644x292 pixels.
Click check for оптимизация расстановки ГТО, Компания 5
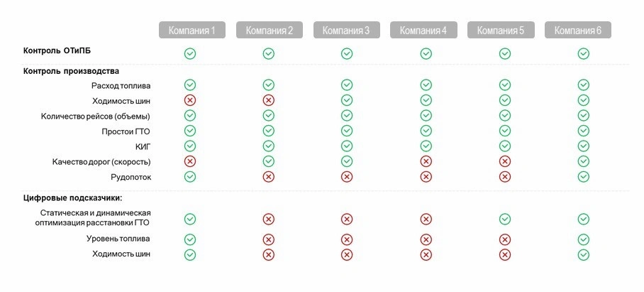click(x=505, y=220)
